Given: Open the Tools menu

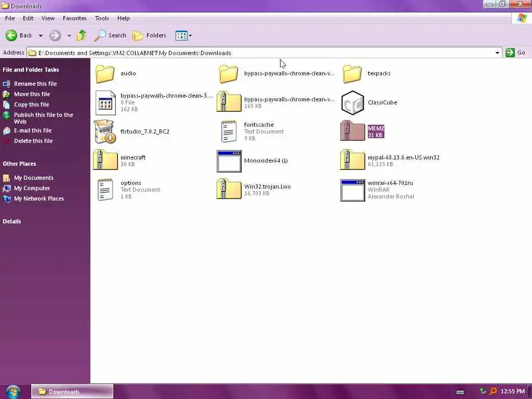Looking at the screenshot, I should click(x=102, y=18).
